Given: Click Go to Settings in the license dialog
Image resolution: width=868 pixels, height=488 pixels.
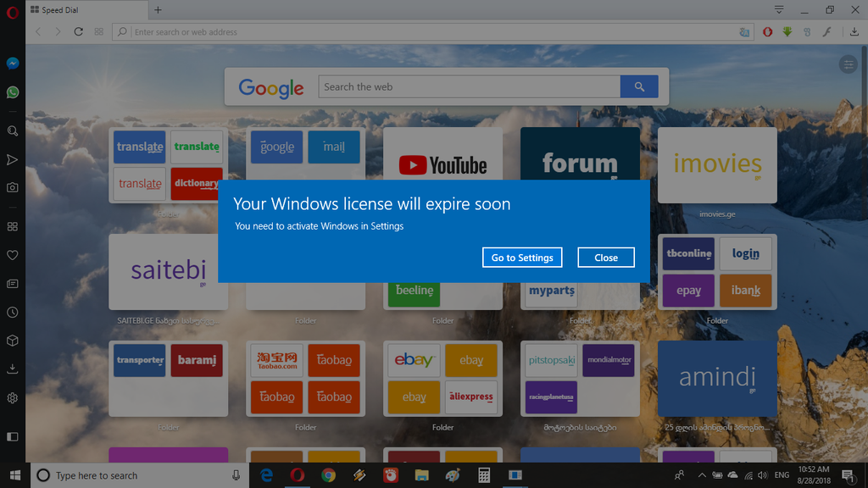Looking at the screenshot, I should (x=522, y=258).
